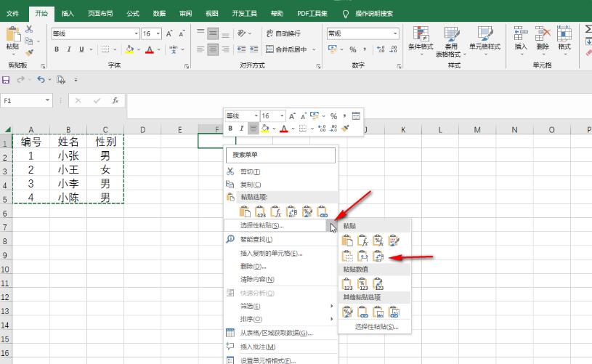Select 复制(C) in the context menu
This screenshot has width=592, height=364.
(x=280, y=185)
